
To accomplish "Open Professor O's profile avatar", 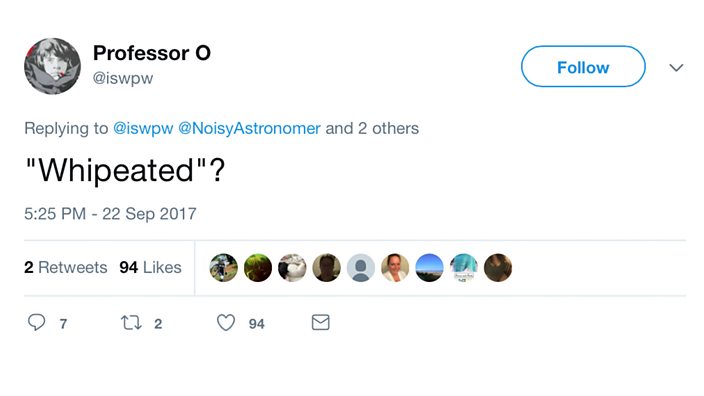I will 53,66.
